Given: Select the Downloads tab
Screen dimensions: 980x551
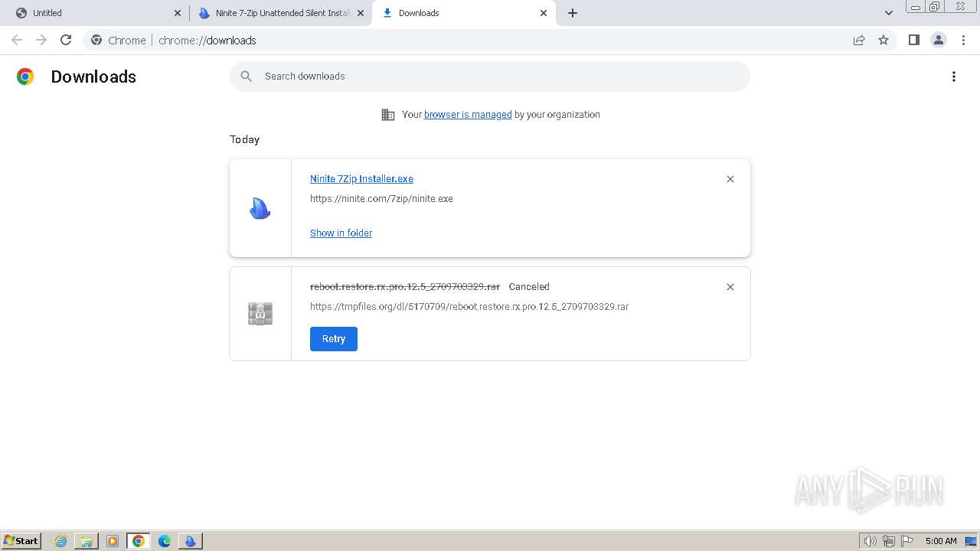Looking at the screenshot, I should point(463,13).
